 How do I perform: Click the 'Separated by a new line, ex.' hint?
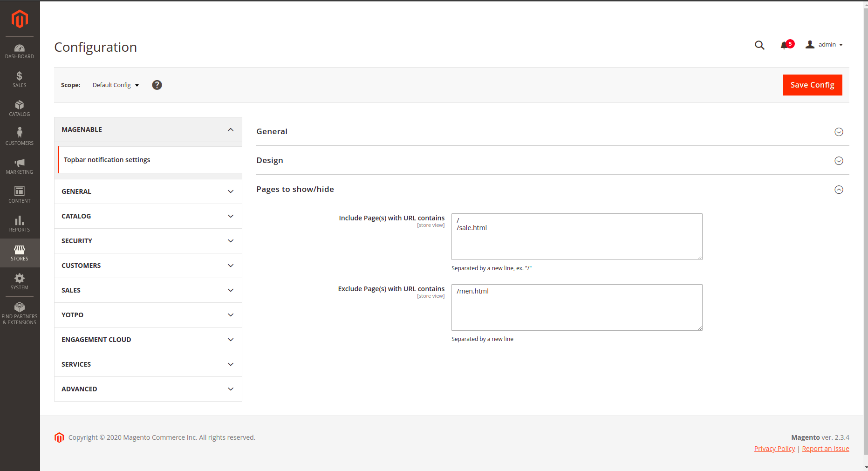(492, 268)
